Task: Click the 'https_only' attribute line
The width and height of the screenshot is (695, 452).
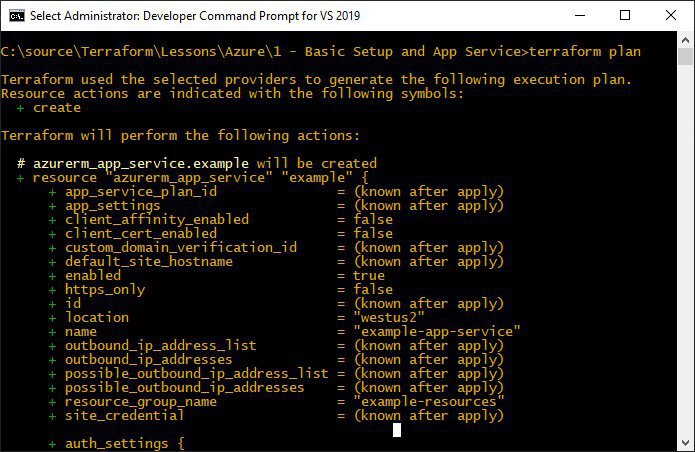Action: pyautogui.click(x=221, y=290)
